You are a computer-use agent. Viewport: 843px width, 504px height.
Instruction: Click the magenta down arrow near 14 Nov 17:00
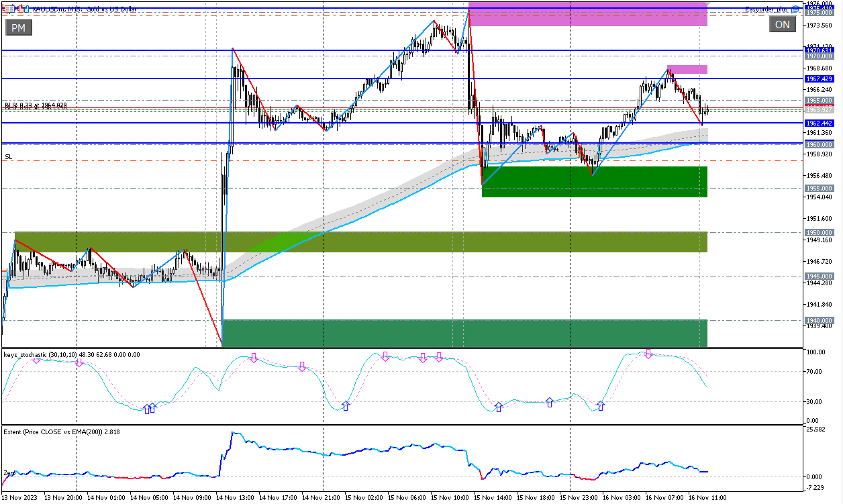302,366
